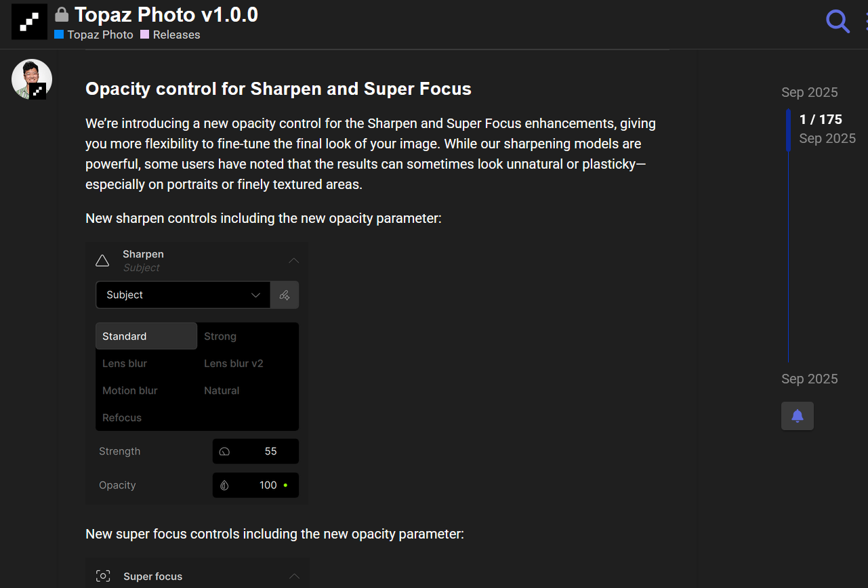Click the Topaz Labs logo icon

click(29, 22)
